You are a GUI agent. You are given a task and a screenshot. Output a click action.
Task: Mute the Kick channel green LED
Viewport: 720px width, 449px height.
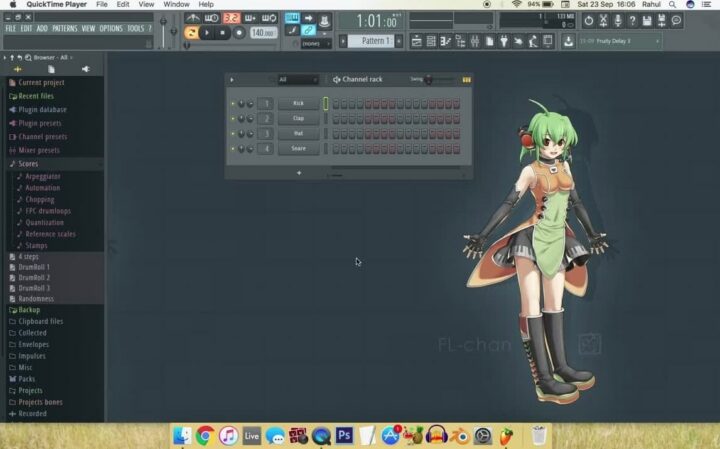pyautogui.click(x=233, y=103)
